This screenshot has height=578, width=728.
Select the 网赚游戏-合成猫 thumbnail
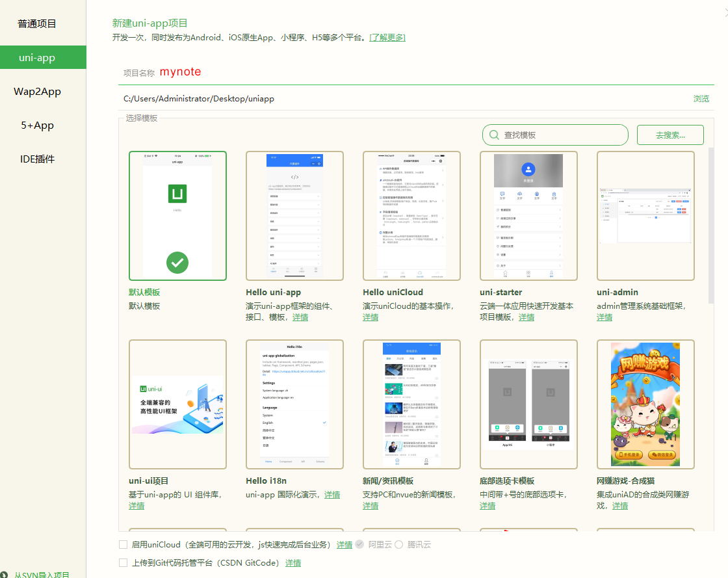click(646, 404)
